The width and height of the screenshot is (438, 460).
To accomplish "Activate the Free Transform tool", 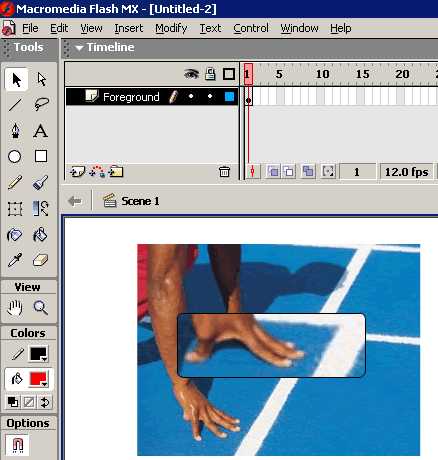I will pos(15,209).
